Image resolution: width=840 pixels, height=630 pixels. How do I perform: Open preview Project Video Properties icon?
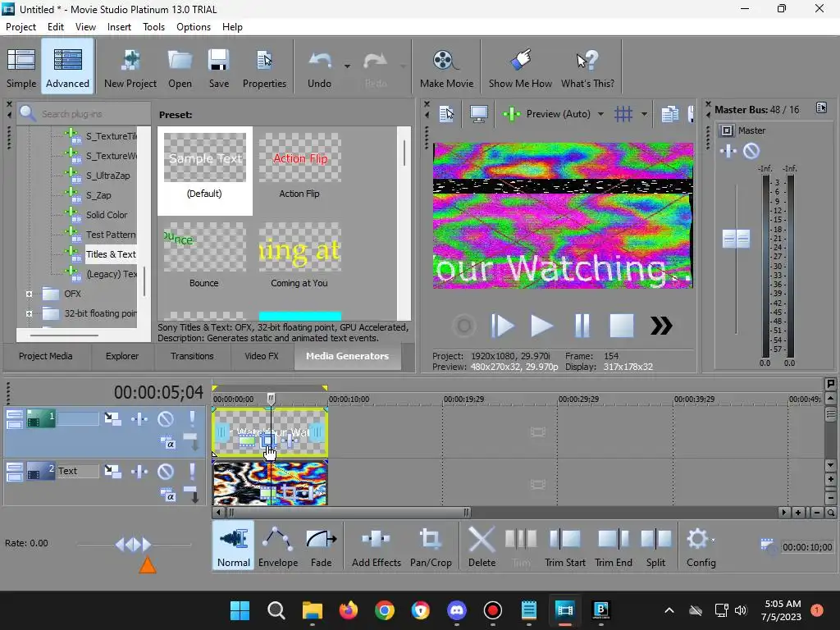coord(445,113)
